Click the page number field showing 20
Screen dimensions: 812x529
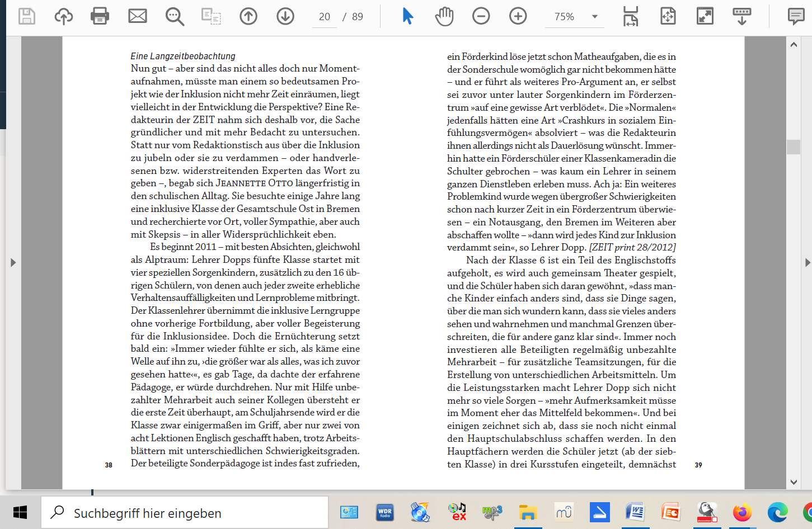tap(325, 17)
